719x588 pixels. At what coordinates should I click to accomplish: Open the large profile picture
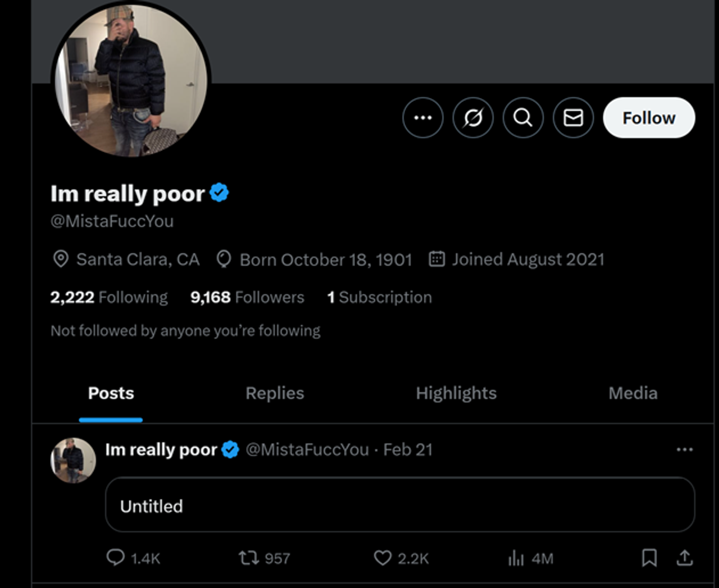[131, 80]
